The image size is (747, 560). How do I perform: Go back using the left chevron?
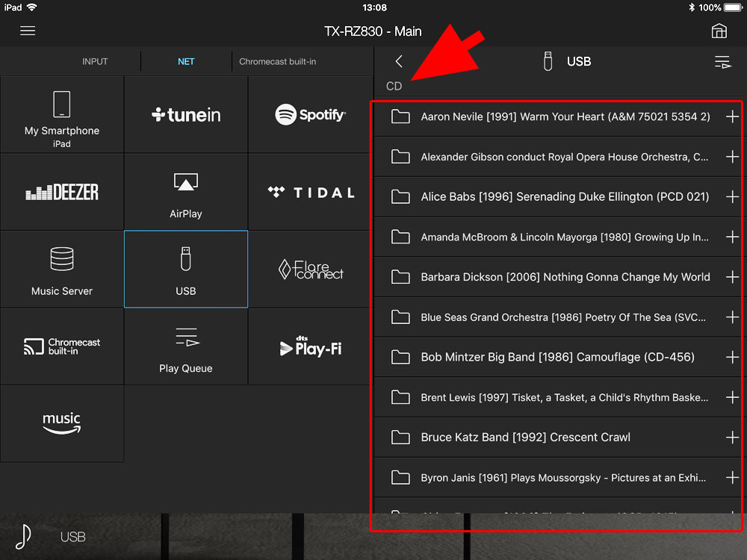point(399,61)
